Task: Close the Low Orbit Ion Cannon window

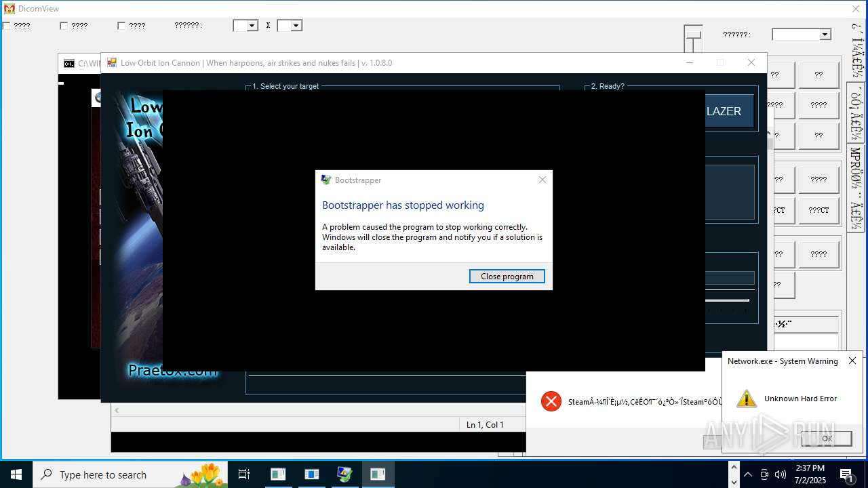Action: pos(751,62)
